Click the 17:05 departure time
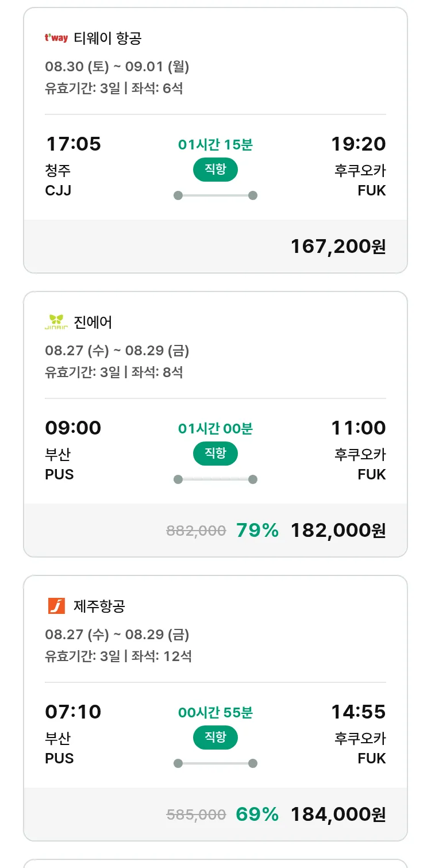The width and height of the screenshot is (431, 868). tap(73, 144)
